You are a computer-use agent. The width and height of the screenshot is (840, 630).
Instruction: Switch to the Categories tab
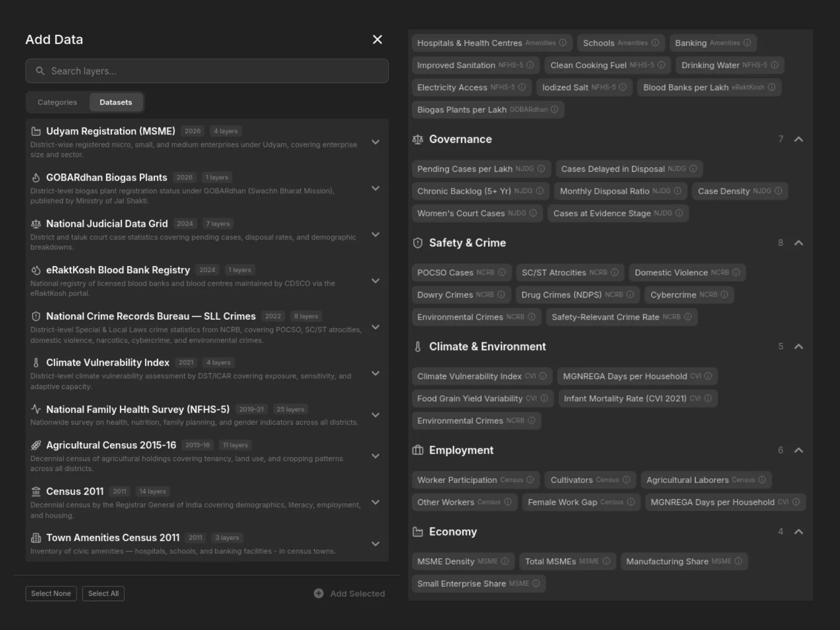tap(57, 102)
